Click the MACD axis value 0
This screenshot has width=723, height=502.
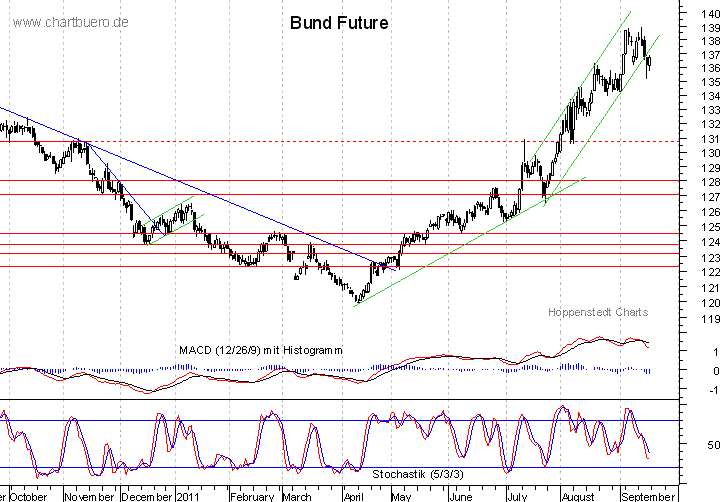716,371
